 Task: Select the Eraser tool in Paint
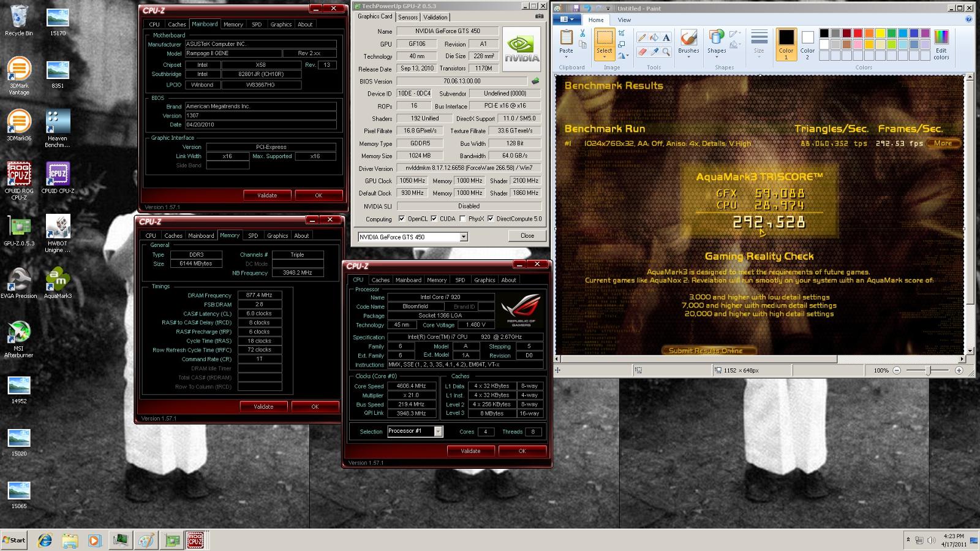coord(641,52)
